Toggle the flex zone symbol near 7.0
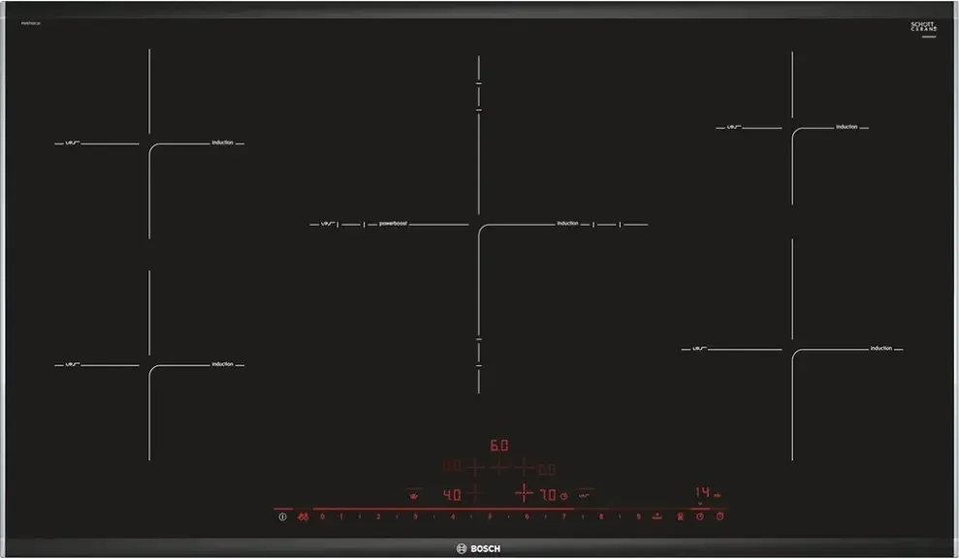Screen dimensions: 959x560 coord(584,496)
